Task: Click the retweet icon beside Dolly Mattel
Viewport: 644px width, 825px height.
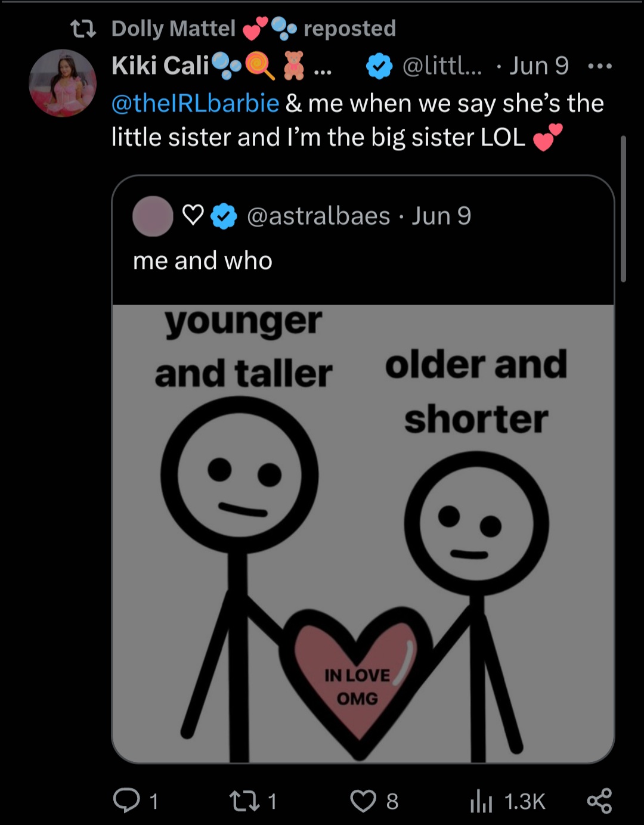Action: [x=83, y=28]
